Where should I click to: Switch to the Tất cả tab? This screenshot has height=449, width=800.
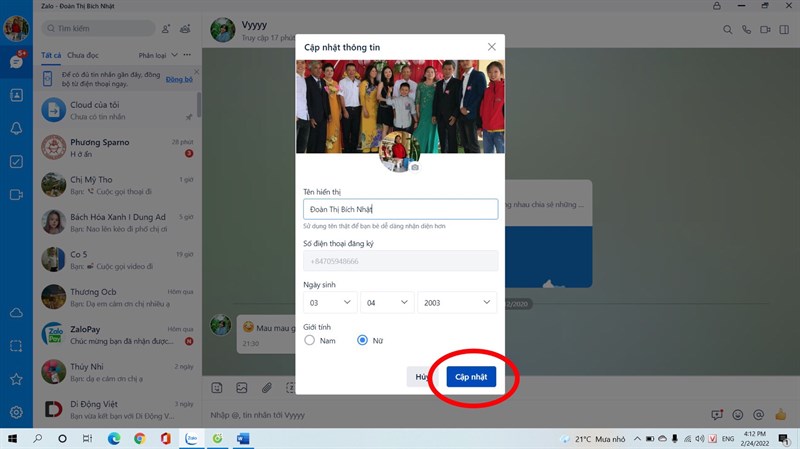click(x=51, y=55)
